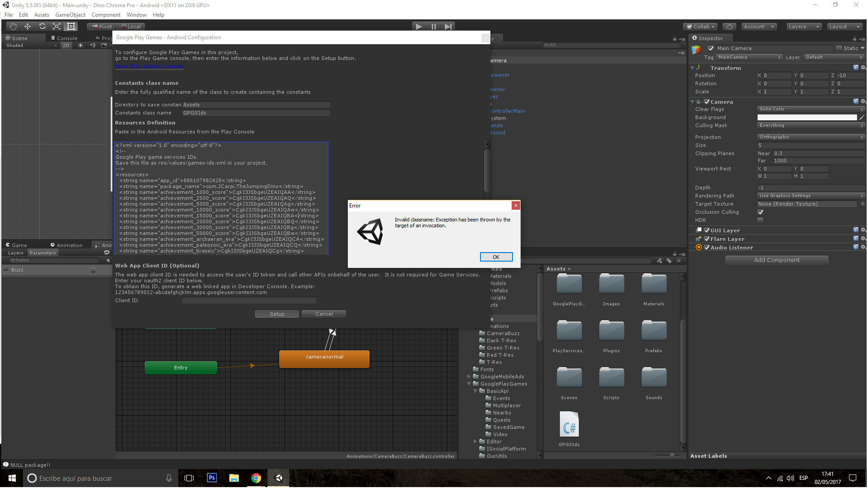Select the Rect transform tool
This screenshot has height=488, width=868.
(x=71, y=27)
